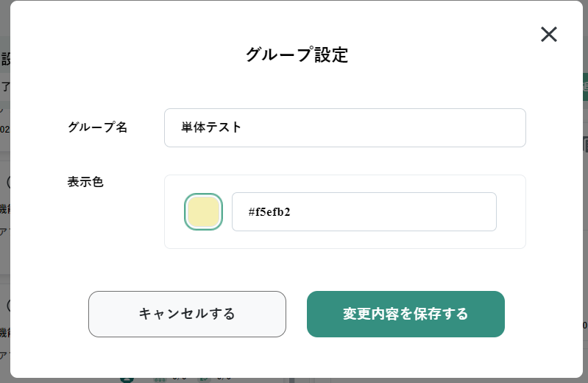
Task: Click the green button peeking out at right edge
Action: pyautogui.click(x=585, y=87)
